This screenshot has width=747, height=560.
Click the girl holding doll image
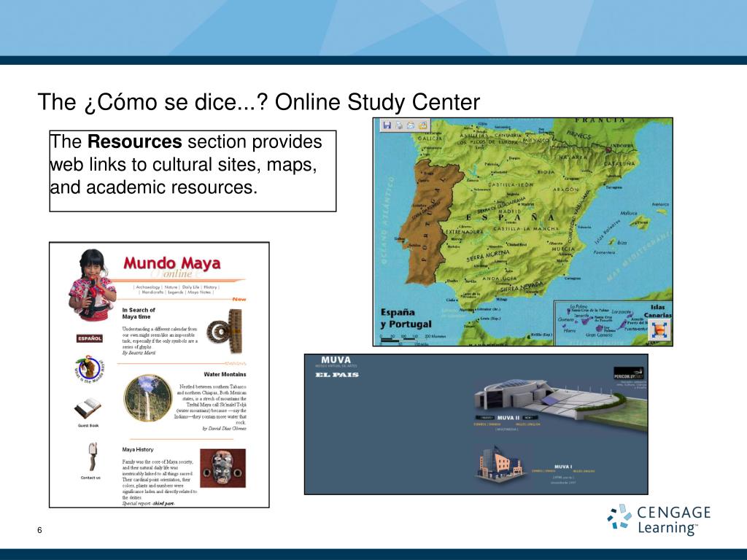[x=93, y=284]
